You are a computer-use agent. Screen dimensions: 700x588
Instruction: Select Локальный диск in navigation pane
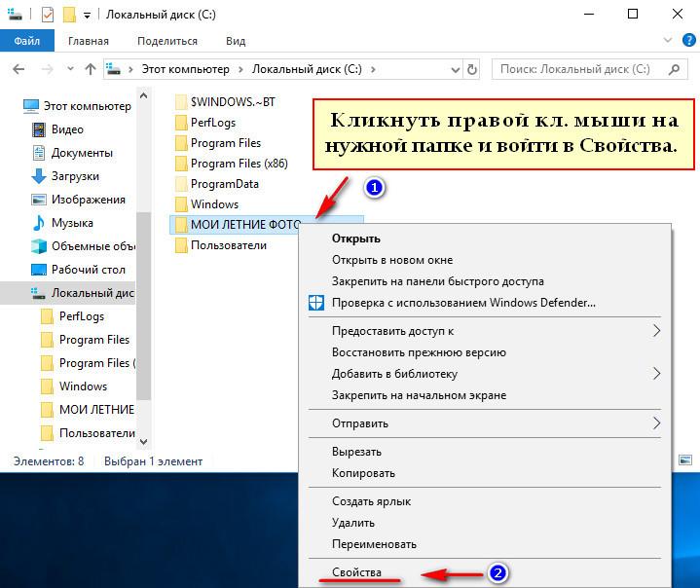point(68,293)
